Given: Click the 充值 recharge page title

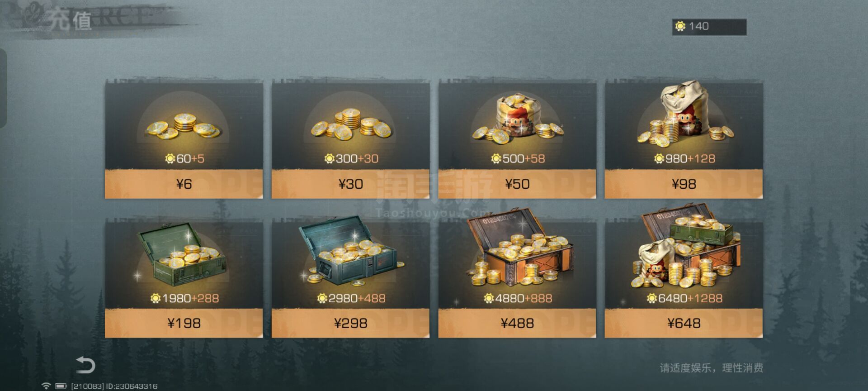Looking at the screenshot, I should click(x=70, y=20).
